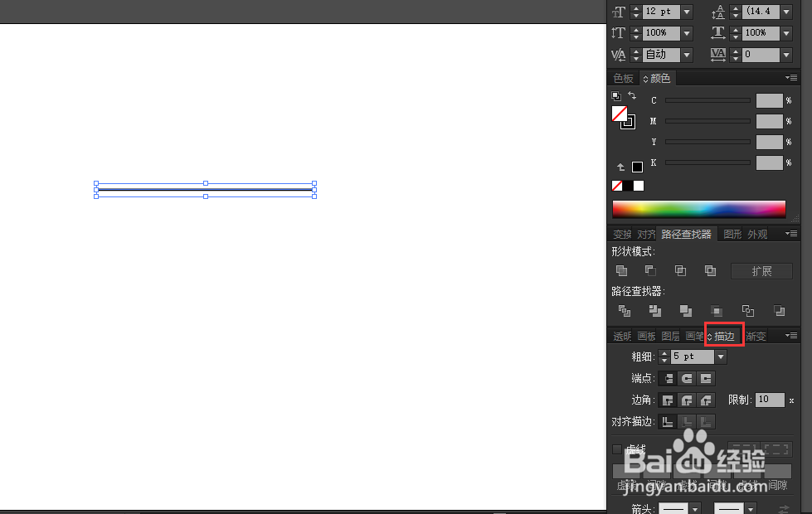The image size is (812, 514).
Task: Click the Trim pathfinder icon
Action: pos(655,311)
